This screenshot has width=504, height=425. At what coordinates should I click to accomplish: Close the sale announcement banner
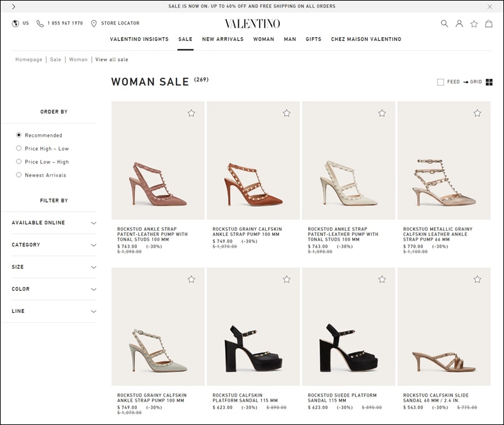tap(490, 6)
